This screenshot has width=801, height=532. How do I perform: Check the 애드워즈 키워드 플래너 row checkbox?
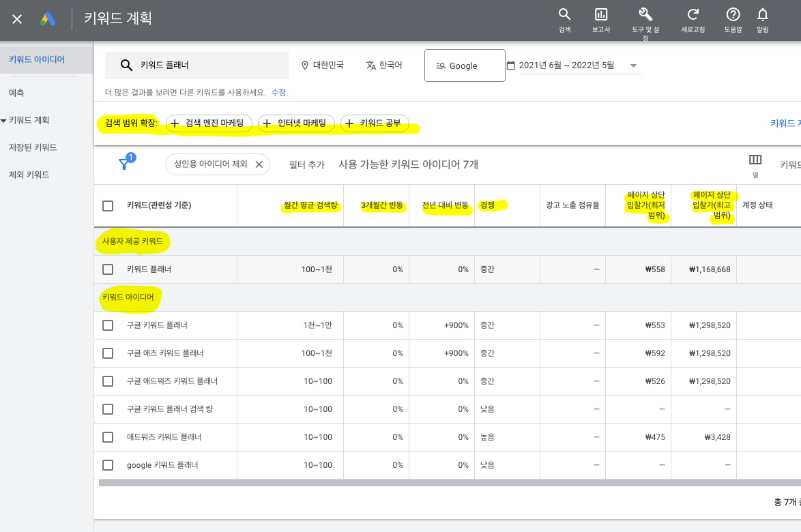(x=108, y=437)
